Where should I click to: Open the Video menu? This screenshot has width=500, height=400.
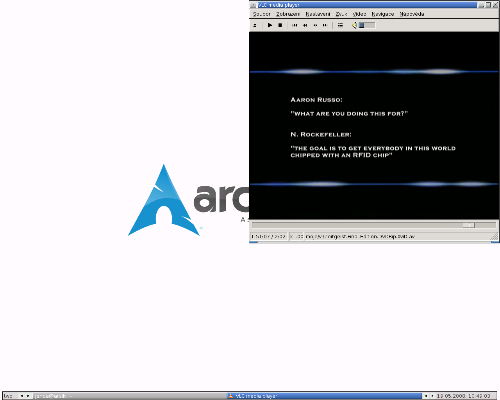(x=359, y=14)
